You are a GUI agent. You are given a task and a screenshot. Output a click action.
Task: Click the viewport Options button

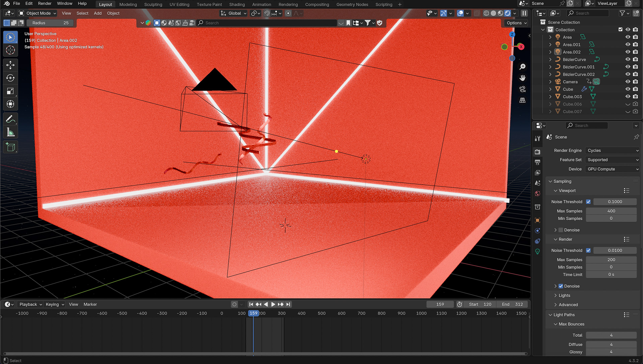click(516, 23)
